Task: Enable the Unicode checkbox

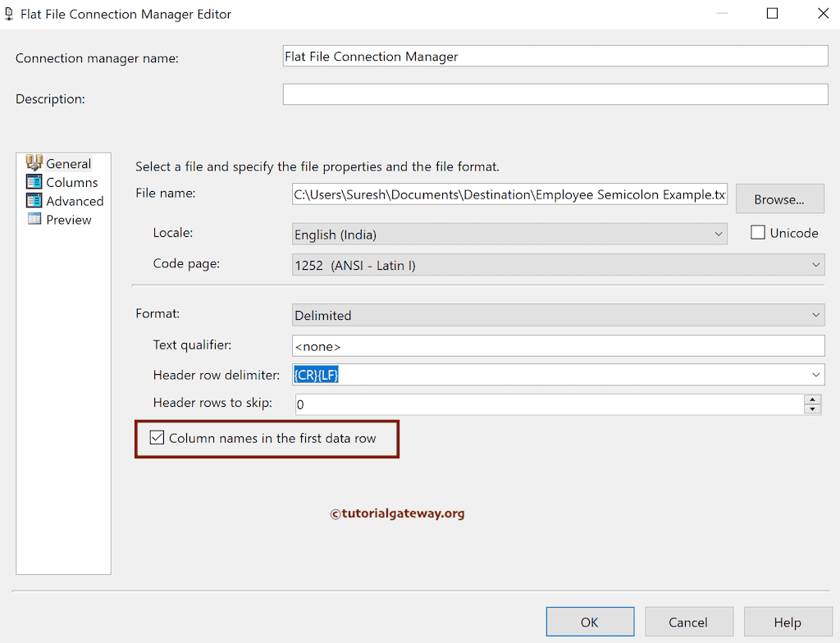Action: click(758, 233)
